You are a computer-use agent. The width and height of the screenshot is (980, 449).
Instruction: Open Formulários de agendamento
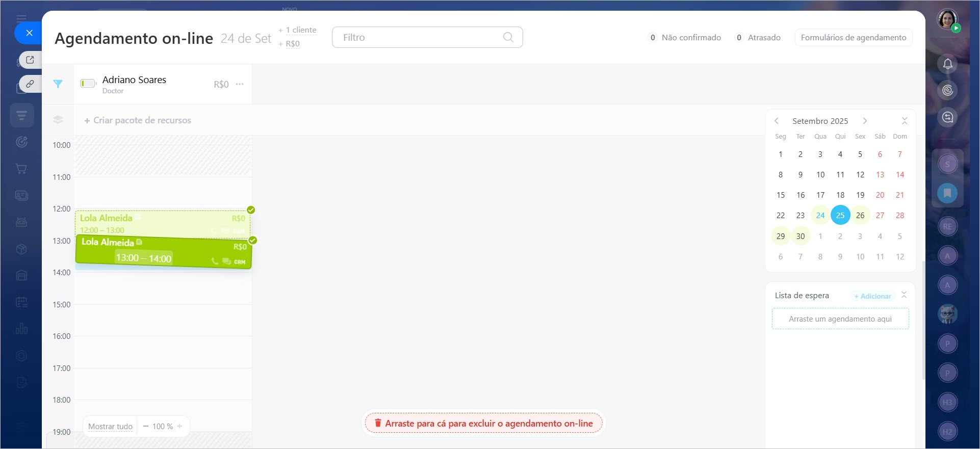[853, 38]
